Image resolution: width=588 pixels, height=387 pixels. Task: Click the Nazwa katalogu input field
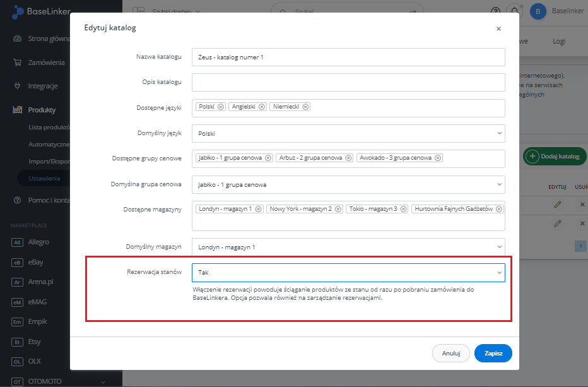348,57
